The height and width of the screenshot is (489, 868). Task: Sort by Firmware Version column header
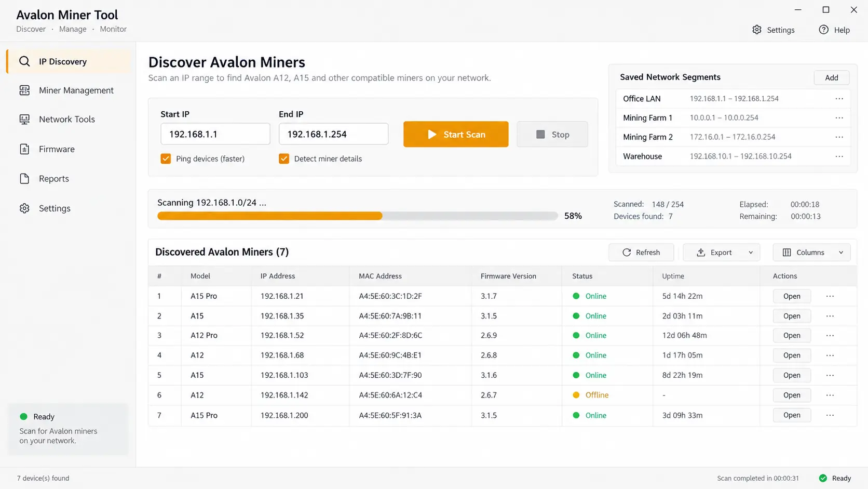(x=508, y=276)
